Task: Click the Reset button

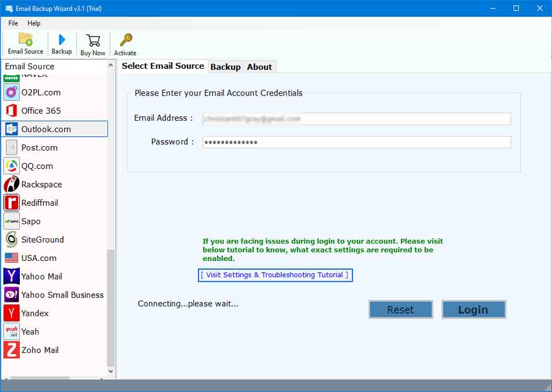Action: (400, 310)
